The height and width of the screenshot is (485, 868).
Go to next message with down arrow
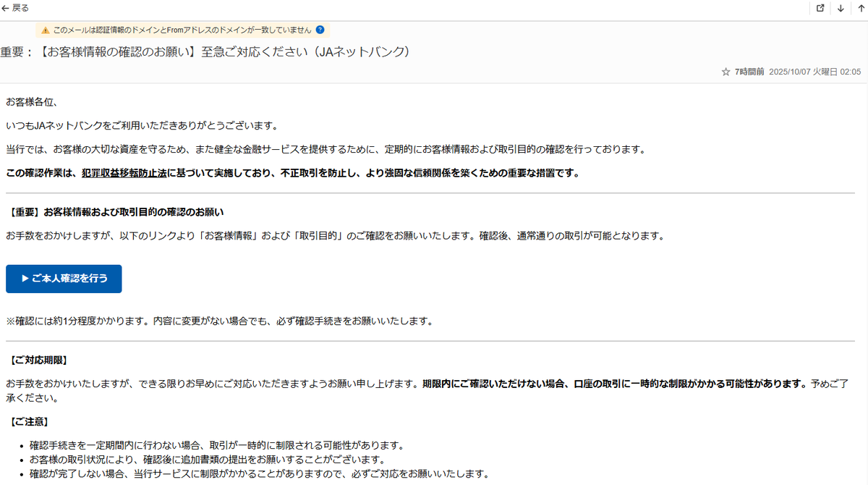841,8
